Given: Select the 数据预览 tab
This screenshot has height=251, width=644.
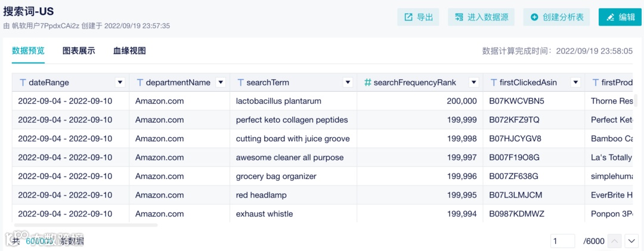Looking at the screenshot, I should pos(28,51).
